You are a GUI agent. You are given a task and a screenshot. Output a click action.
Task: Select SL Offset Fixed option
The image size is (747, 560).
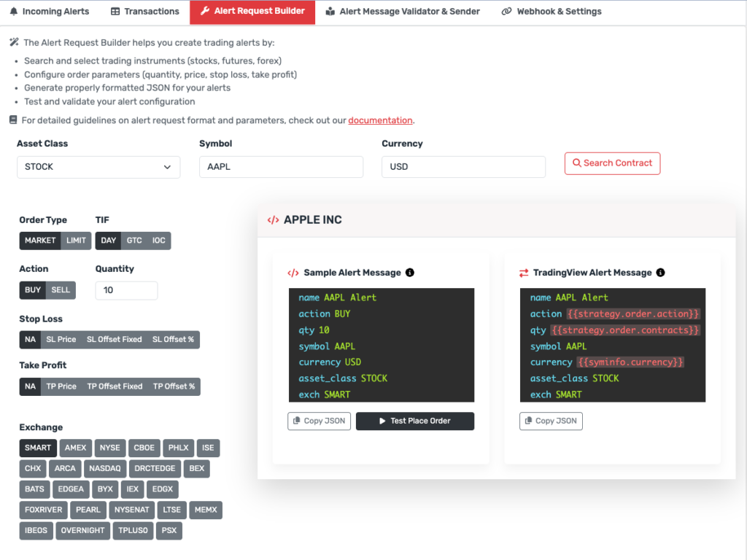pos(115,340)
